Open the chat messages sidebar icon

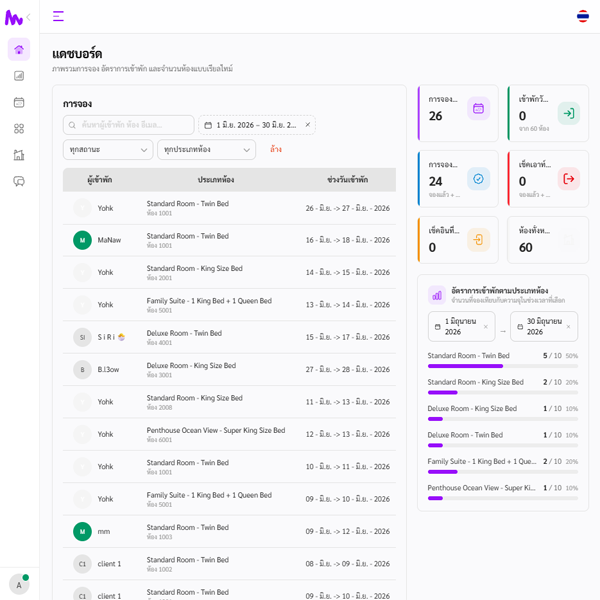(19, 181)
